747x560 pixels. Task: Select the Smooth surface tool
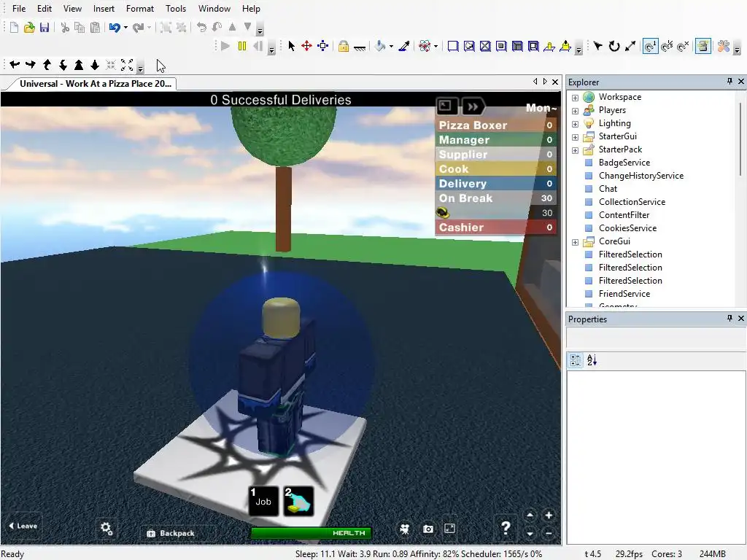(x=453, y=46)
